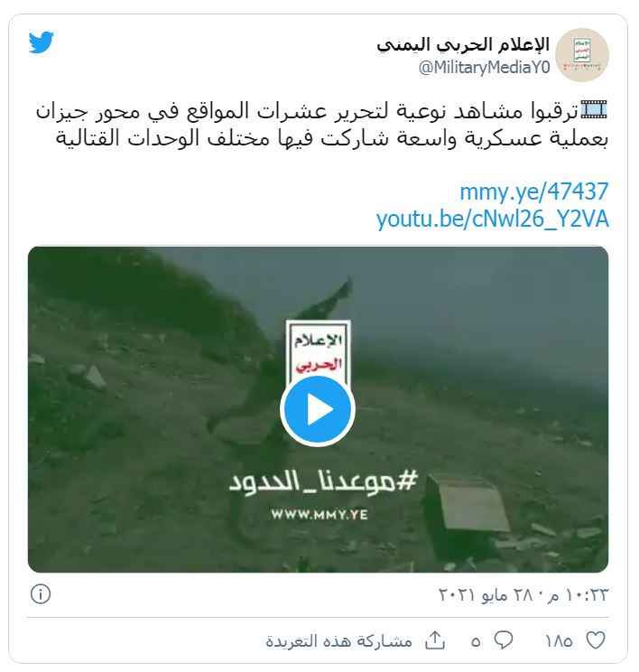Click the Twitter bird logo
The width and height of the screenshot is (639, 672).
[x=42, y=42]
